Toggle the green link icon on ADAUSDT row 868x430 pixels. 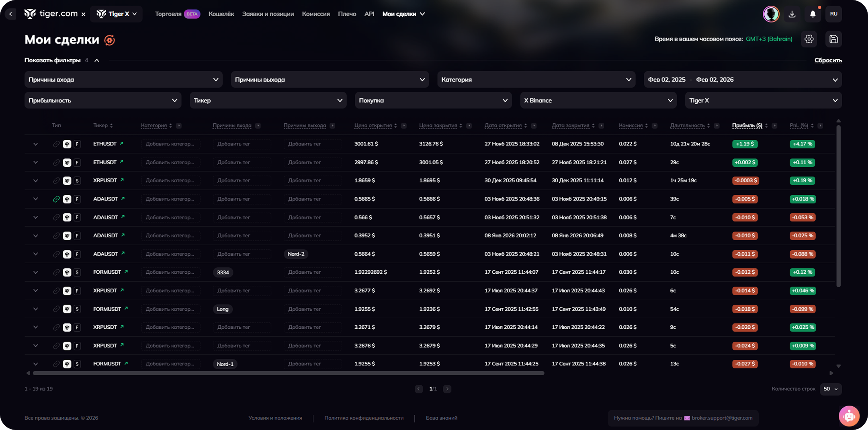(56, 199)
